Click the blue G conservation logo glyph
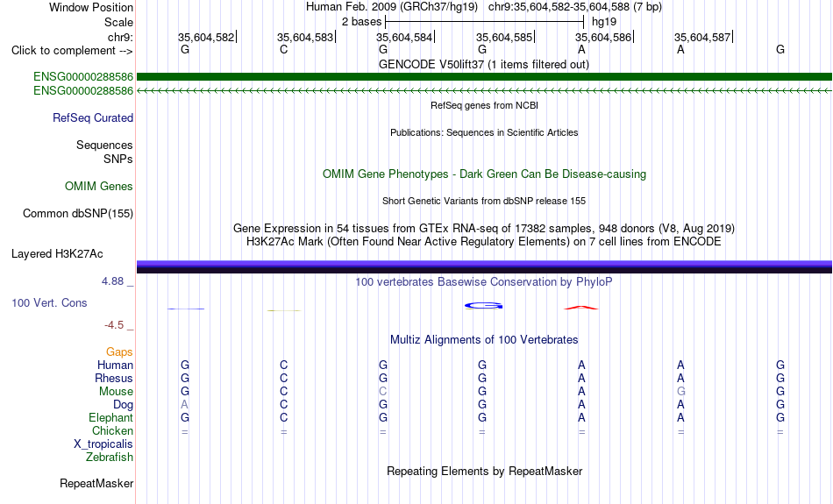The height and width of the screenshot is (504, 833). 483,305
